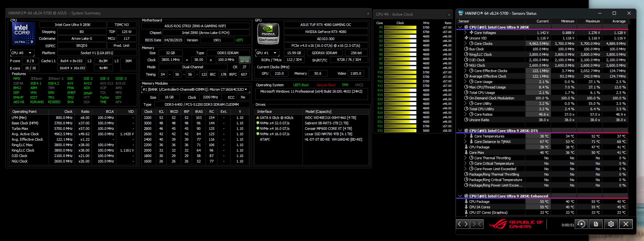The image size is (644, 241).
Task: Collapse the CPU DTS sensor section
Action: [460, 131]
